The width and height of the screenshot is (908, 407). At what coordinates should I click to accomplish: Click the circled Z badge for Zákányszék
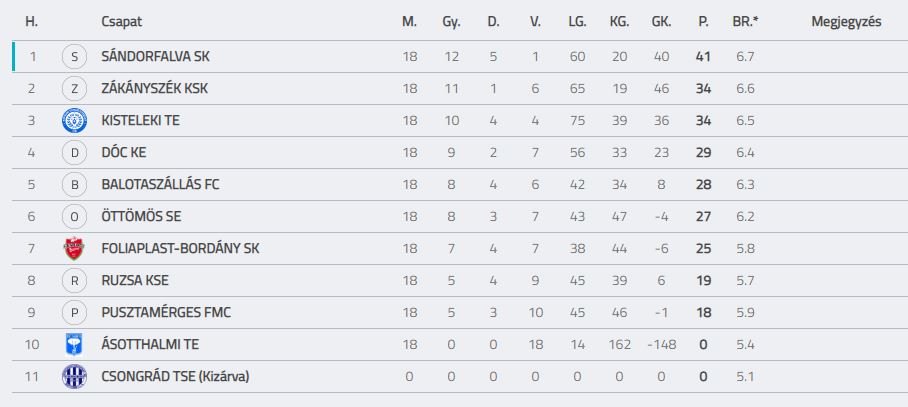[74, 89]
